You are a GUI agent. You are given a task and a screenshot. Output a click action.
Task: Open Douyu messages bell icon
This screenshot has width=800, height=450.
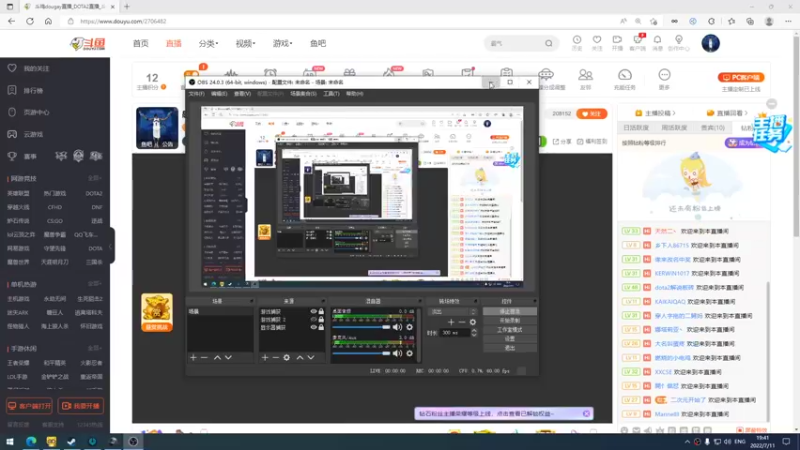tap(658, 40)
